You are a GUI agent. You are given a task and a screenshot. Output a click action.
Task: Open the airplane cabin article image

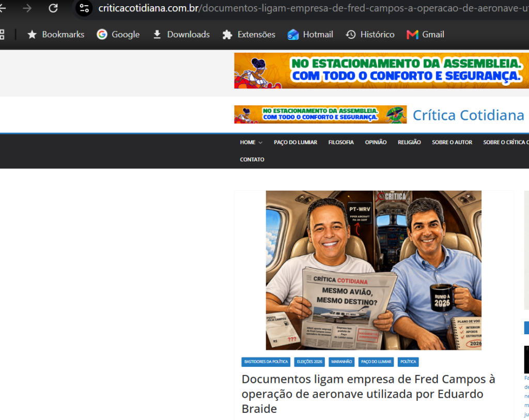pos(374,270)
